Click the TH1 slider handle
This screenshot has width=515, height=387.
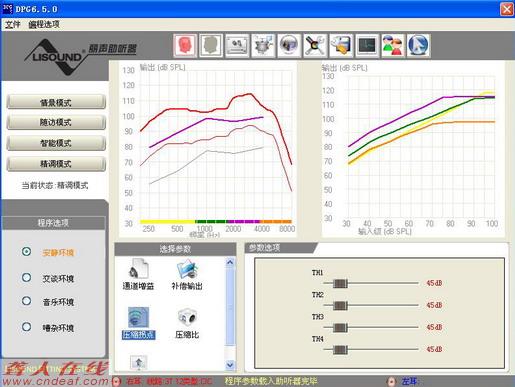coord(340,283)
